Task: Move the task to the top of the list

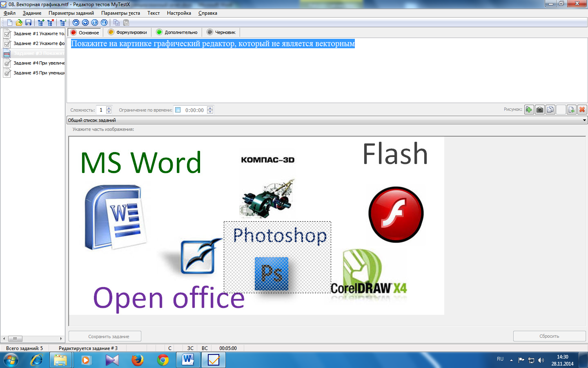Action: pos(95,22)
